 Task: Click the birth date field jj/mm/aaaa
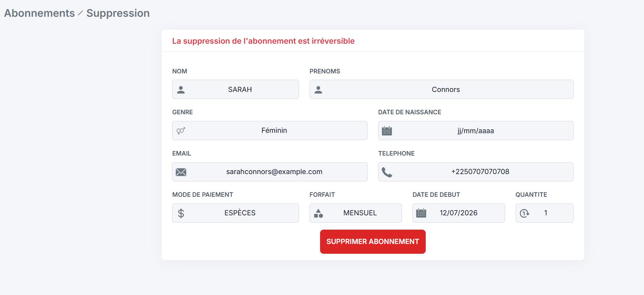(476, 131)
